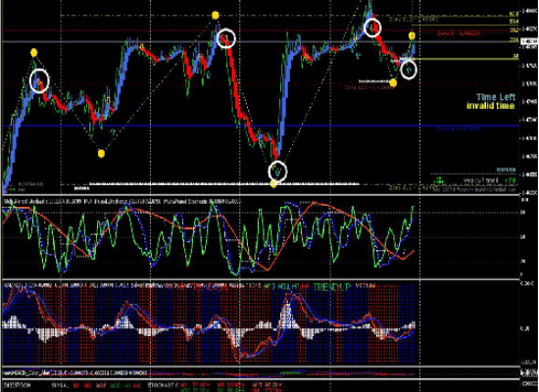Select the yellow dot above the last blue candles

pos(412,35)
